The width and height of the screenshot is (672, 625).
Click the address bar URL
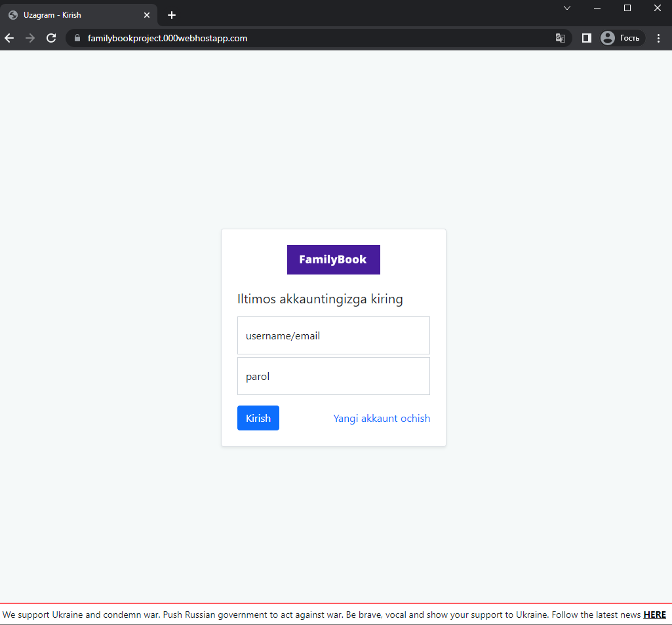[168, 38]
